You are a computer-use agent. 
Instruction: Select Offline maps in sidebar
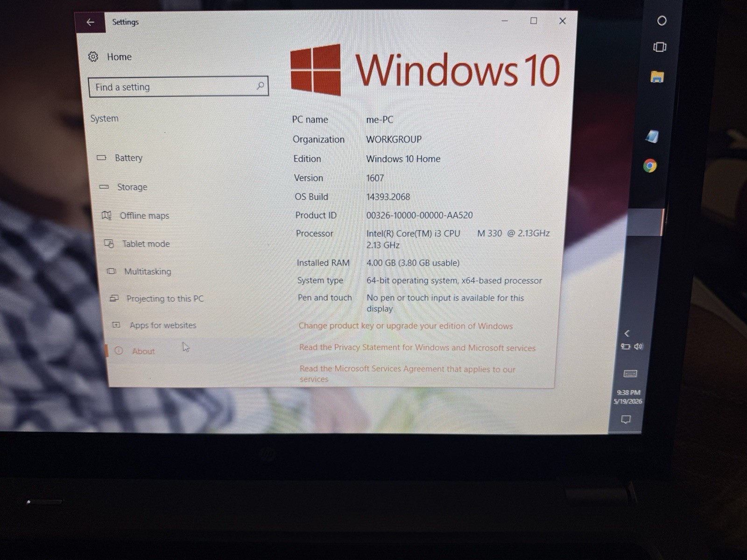pos(135,216)
